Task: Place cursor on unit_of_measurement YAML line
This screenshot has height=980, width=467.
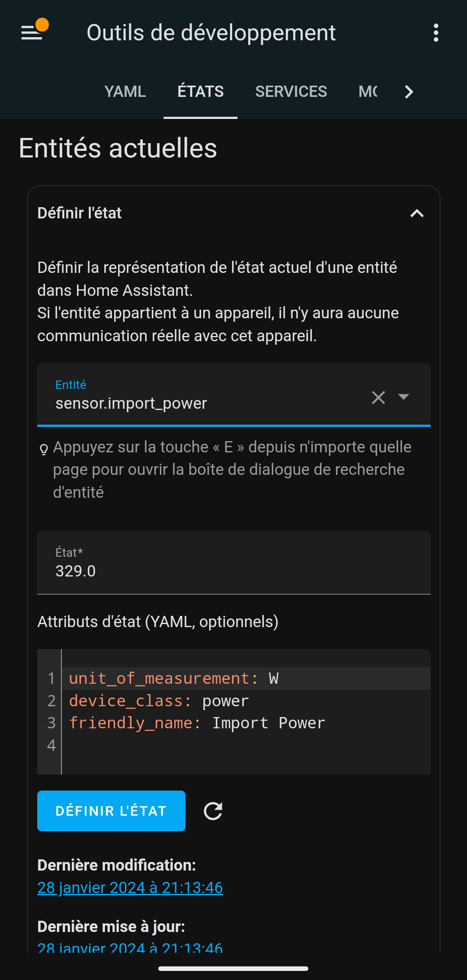Action: (246, 678)
